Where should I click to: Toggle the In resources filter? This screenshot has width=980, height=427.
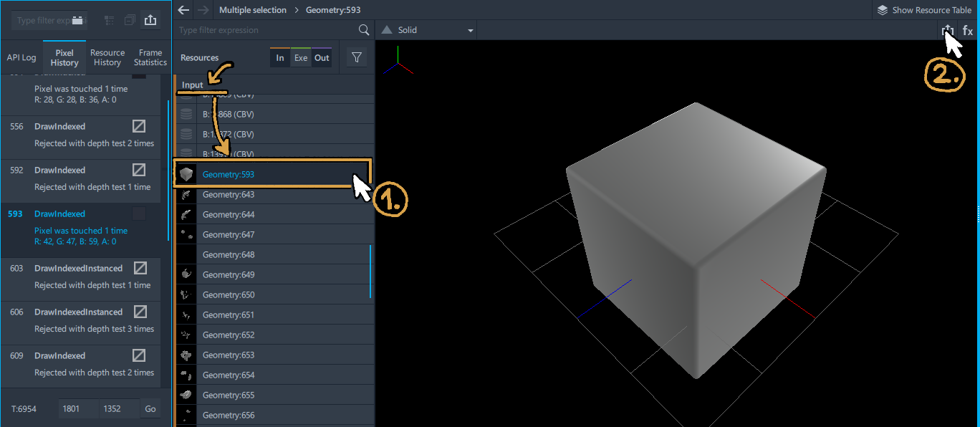coord(280,58)
